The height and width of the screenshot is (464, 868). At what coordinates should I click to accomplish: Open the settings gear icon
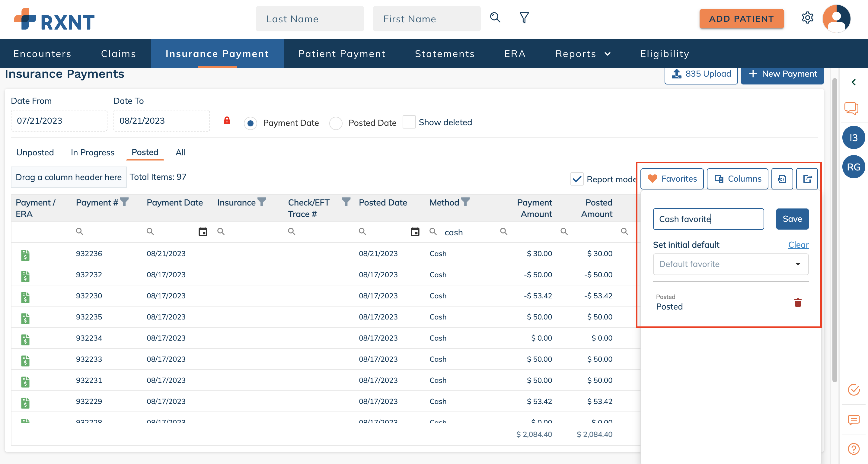click(807, 17)
